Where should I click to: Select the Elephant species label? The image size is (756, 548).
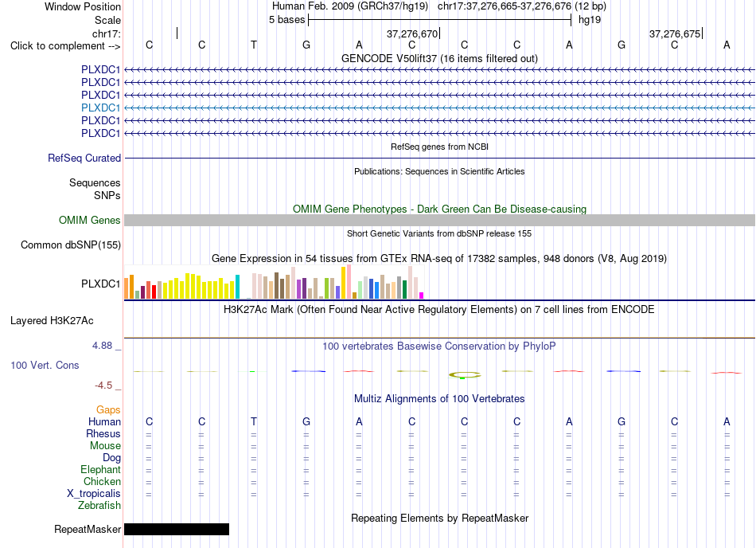pos(100,469)
